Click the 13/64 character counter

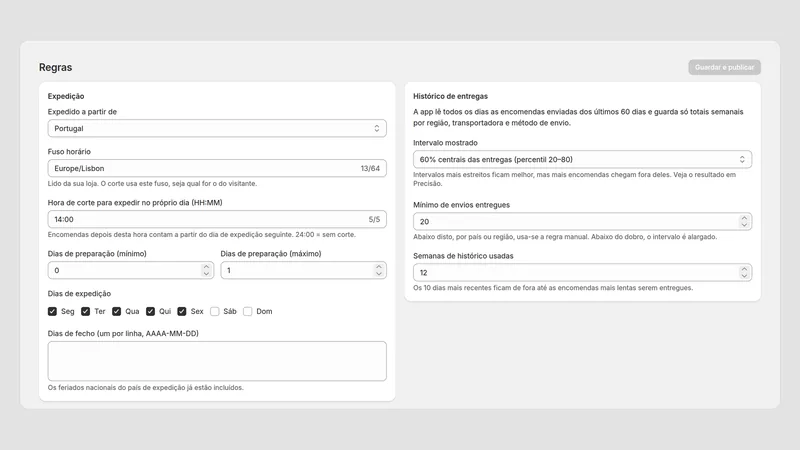pyautogui.click(x=370, y=168)
